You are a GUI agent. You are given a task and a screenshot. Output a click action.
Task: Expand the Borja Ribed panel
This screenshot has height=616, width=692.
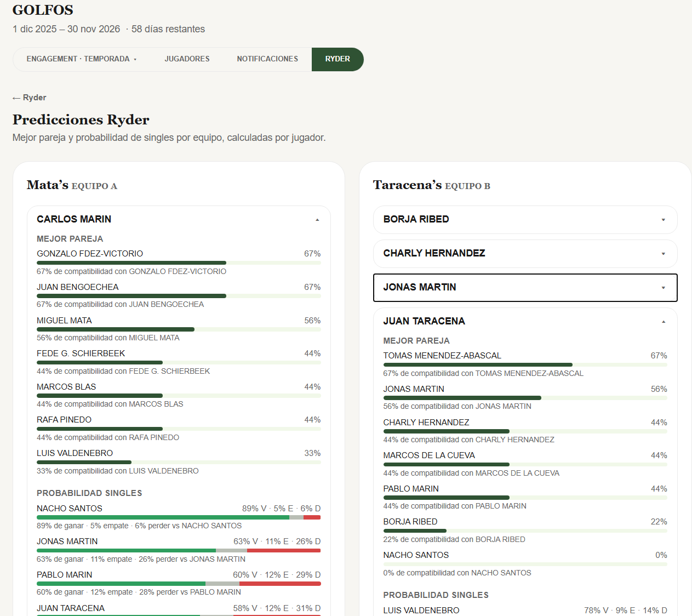[525, 219]
